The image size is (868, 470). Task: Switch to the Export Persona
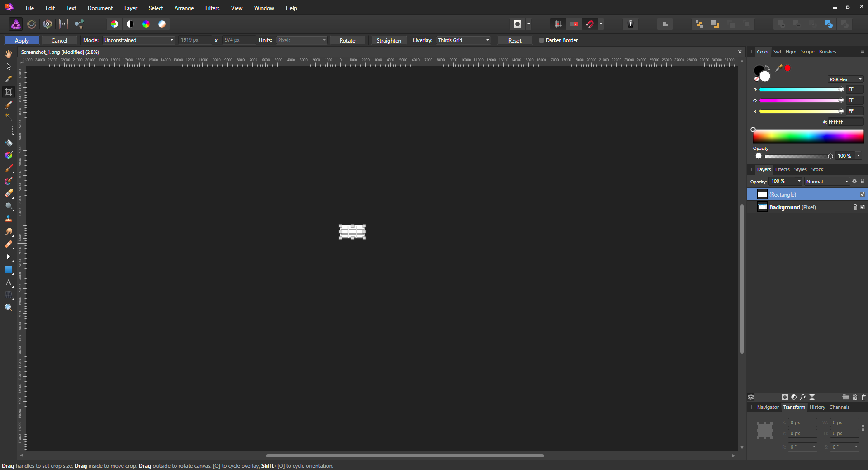pos(79,24)
